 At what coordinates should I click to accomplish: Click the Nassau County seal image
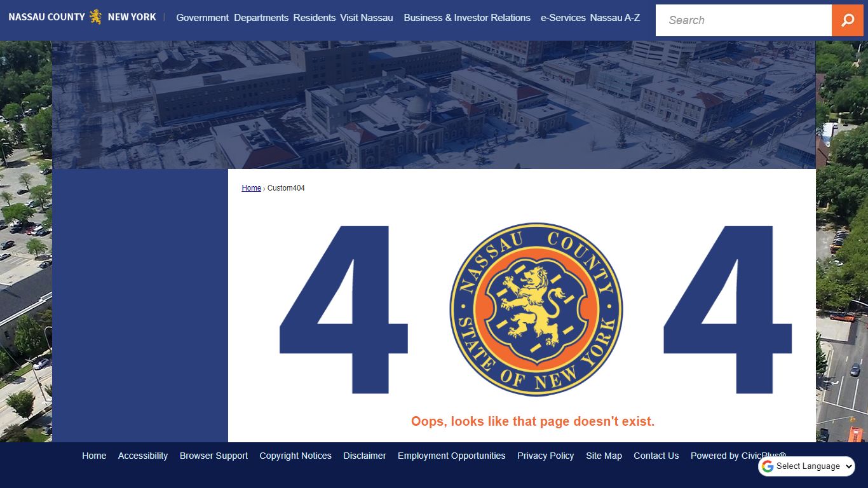[x=536, y=309]
